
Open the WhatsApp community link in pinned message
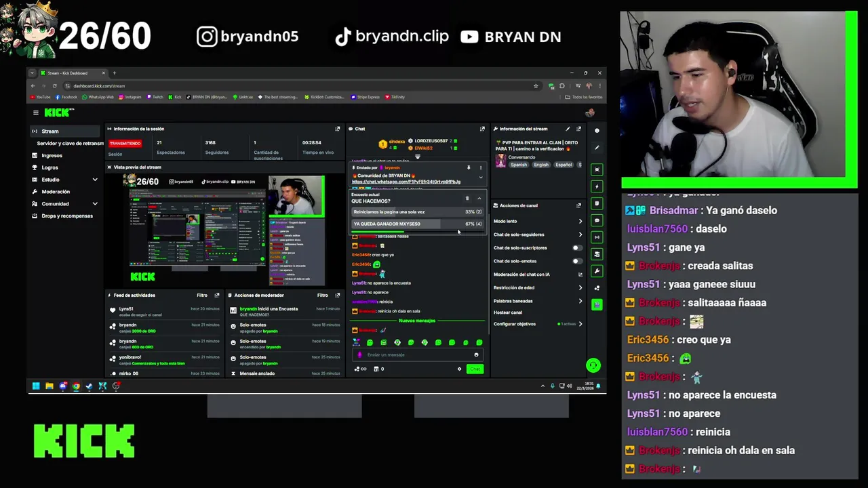click(406, 182)
